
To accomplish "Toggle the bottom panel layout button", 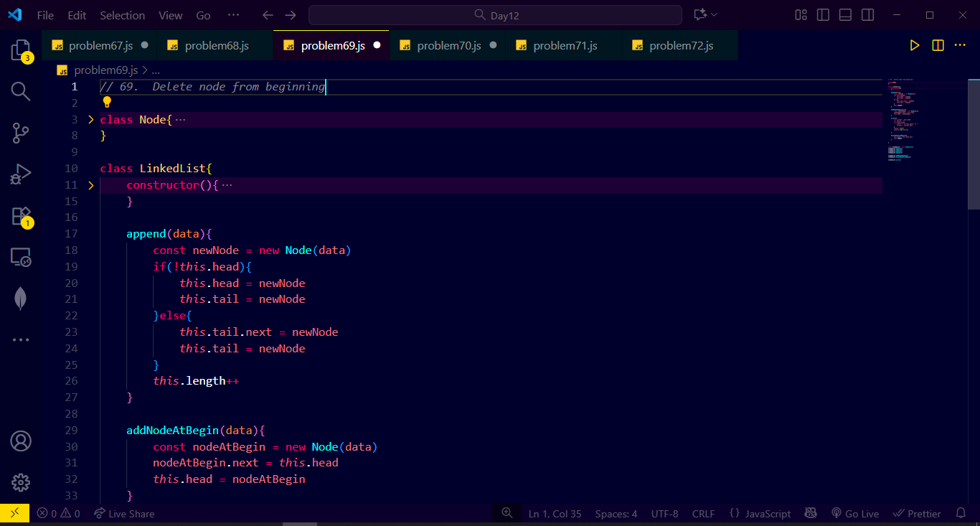I will tap(846, 15).
